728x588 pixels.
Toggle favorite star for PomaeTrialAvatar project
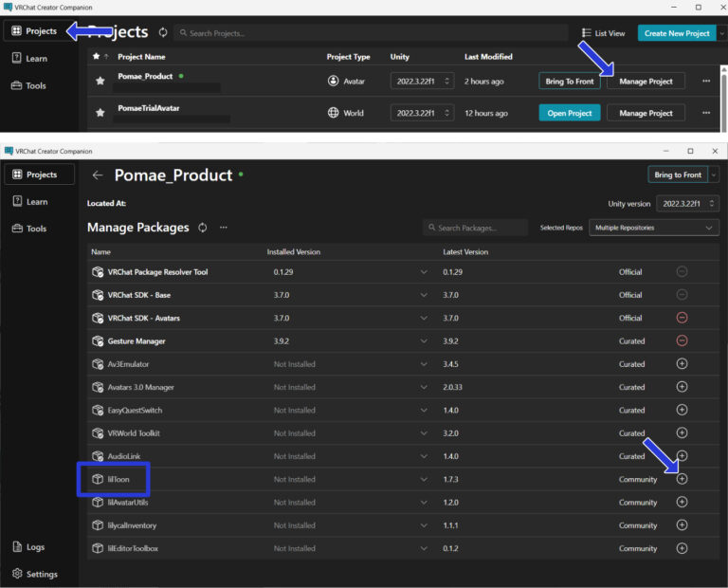coord(100,113)
